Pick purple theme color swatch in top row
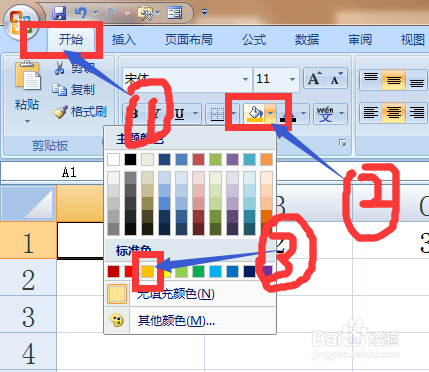The height and width of the screenshot is (372, 429). 232,159
